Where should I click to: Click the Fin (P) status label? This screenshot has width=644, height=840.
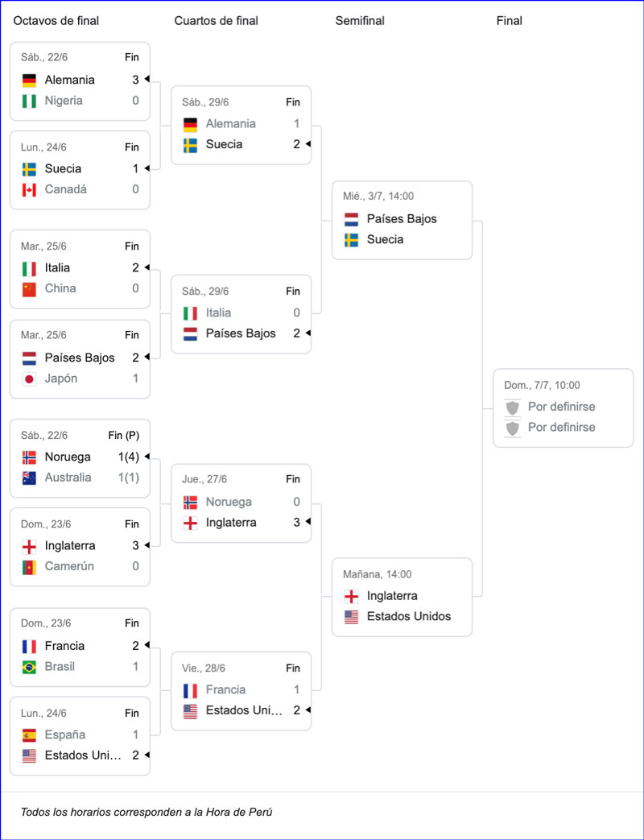pos(124,436)
